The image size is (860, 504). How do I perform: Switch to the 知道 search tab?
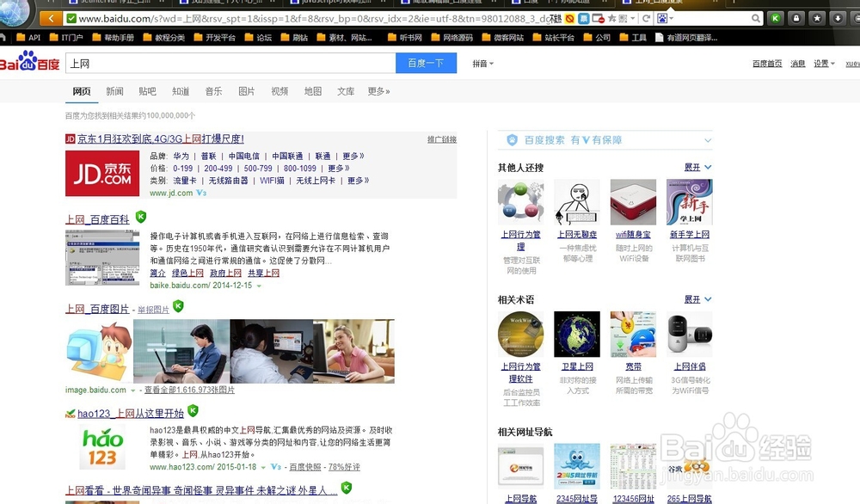click(181, 91)
